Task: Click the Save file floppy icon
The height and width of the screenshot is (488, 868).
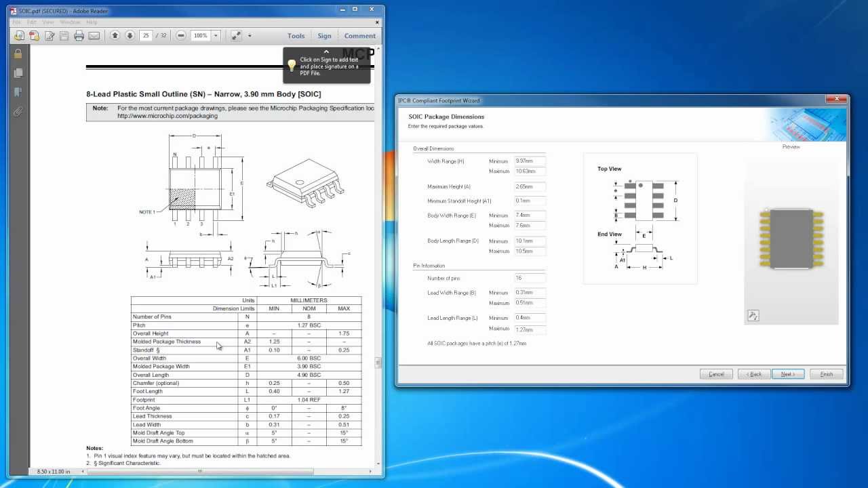Action: click(x=64, y=36)
